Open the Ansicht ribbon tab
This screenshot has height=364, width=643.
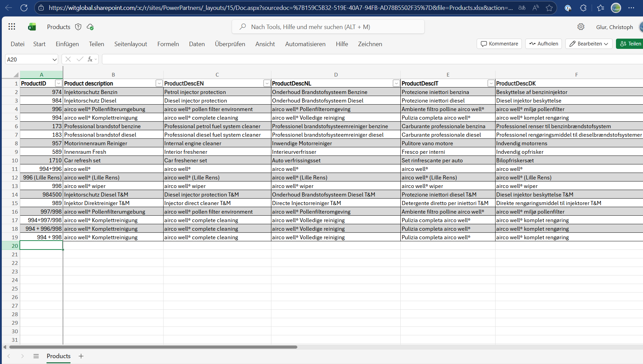point(265,44)
